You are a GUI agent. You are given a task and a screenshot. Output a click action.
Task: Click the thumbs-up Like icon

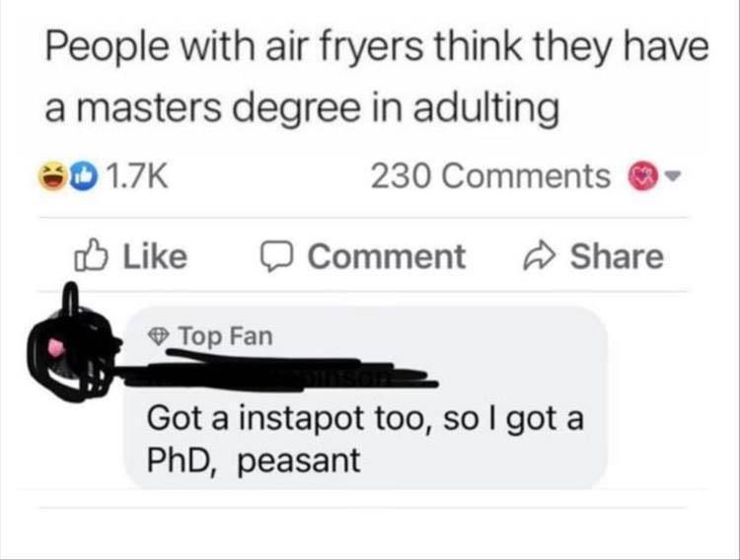pos(91,256)
